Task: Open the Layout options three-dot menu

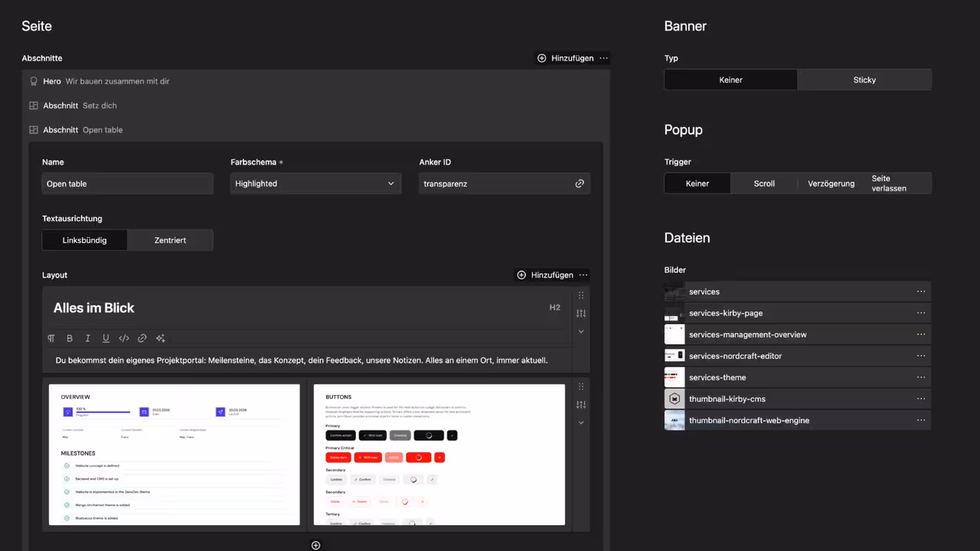Action: [x=583, y=275]
